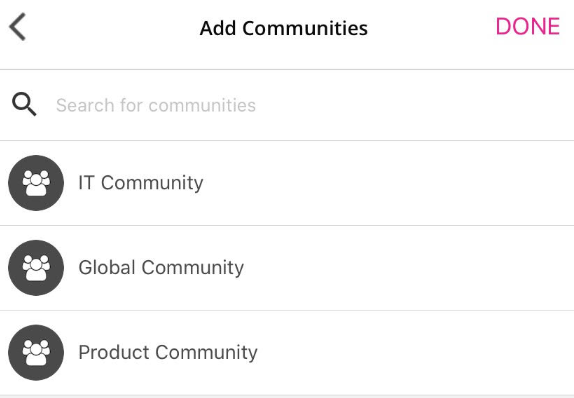Tap the Product Community group avatar icon
The height and width of the screenshot is (398, 574).
[x=36, y=353]
